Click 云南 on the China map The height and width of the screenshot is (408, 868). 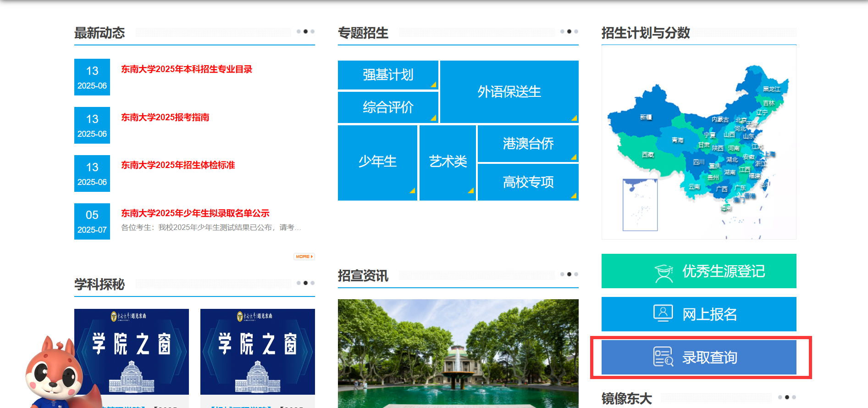tap(694, 187)
